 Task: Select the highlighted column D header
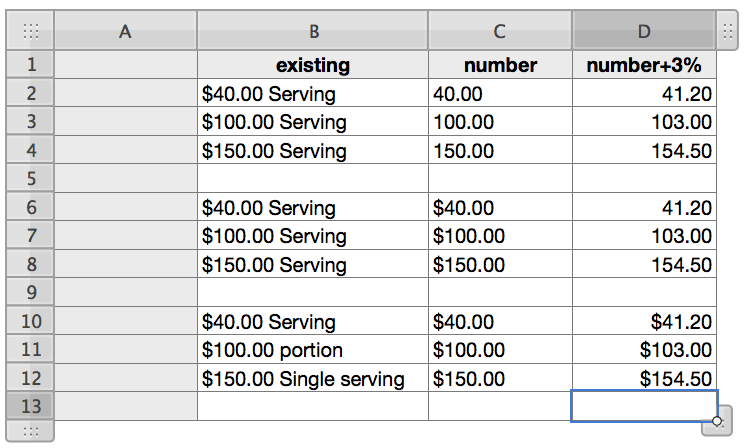click(x=644, y=31)
